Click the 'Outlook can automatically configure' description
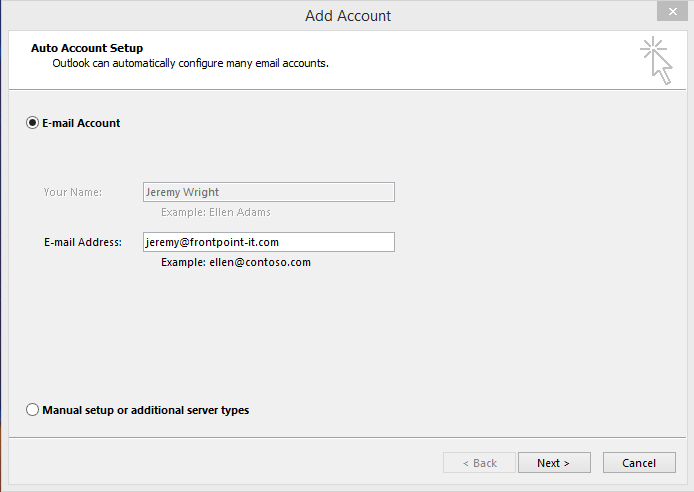 (190, 63)
